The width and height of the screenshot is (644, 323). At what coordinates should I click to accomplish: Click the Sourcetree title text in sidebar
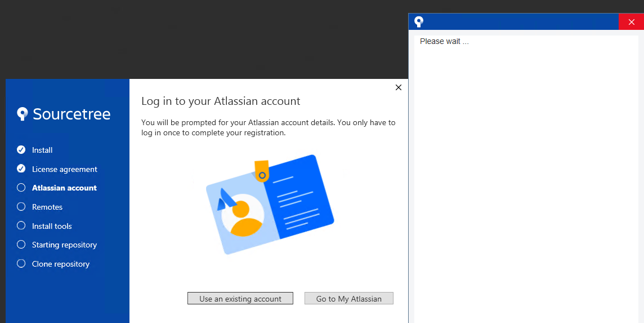[71, 114]
